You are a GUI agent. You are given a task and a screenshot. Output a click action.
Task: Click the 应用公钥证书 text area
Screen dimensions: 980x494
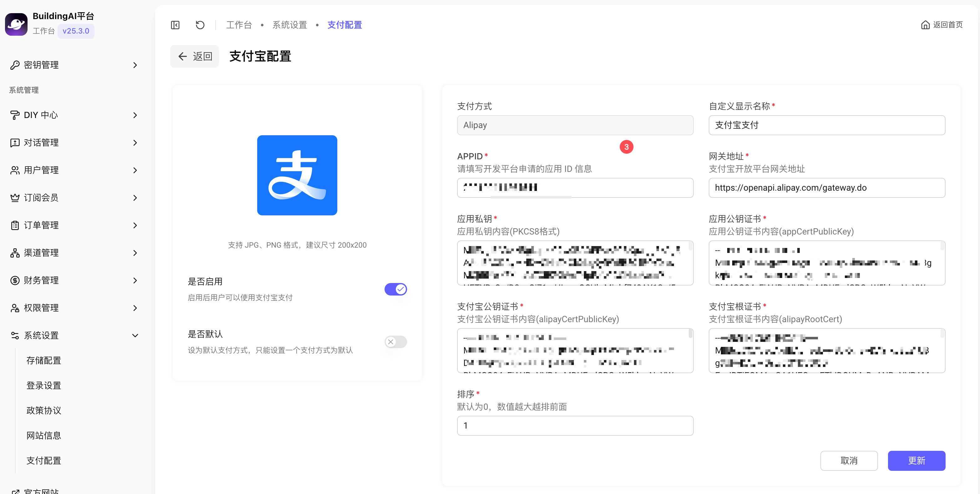827,263
